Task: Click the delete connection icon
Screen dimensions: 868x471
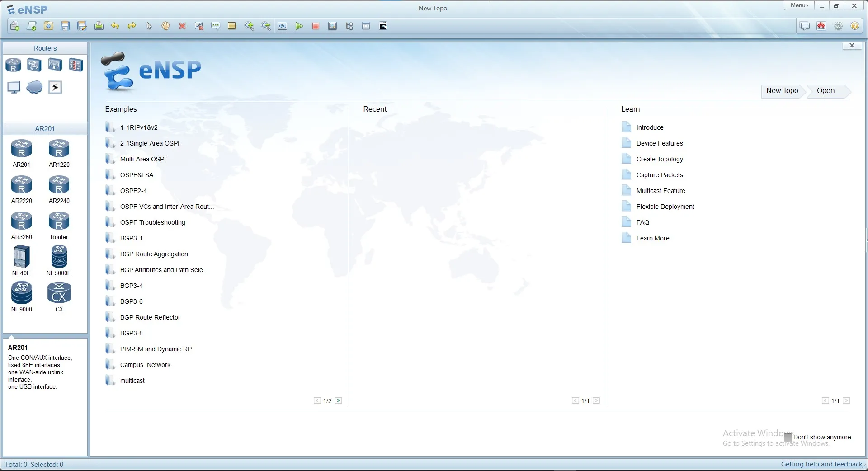Action: (x=199, y=26)
